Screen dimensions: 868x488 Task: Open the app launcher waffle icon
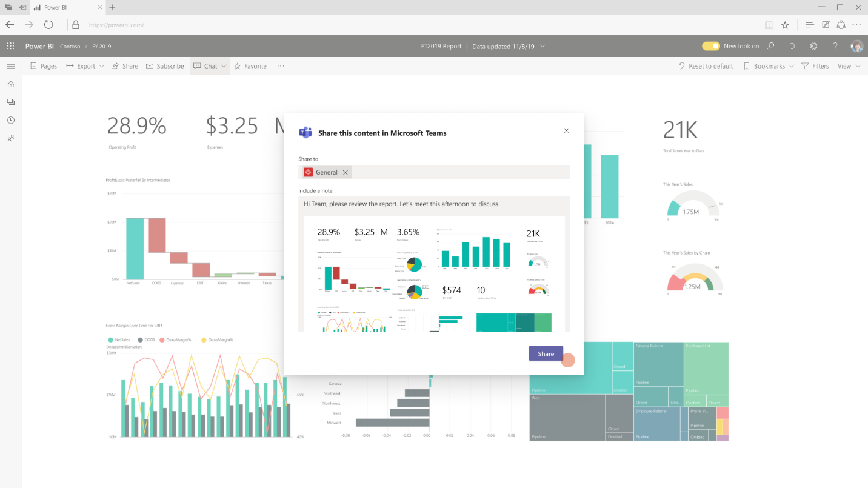[x=10, y=46]
